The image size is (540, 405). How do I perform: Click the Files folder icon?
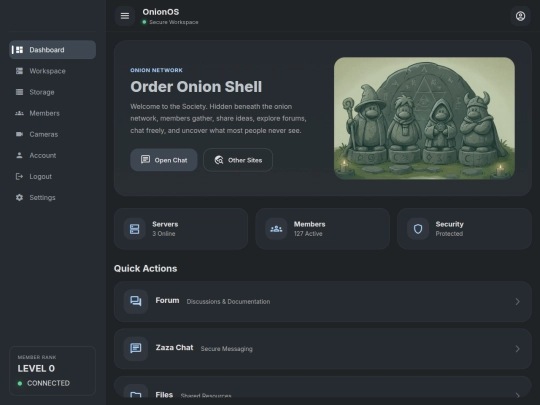[x=136, y=395]
